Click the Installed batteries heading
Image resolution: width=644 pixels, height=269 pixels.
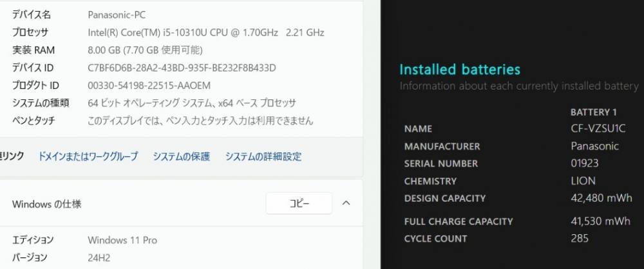(460, 70)
